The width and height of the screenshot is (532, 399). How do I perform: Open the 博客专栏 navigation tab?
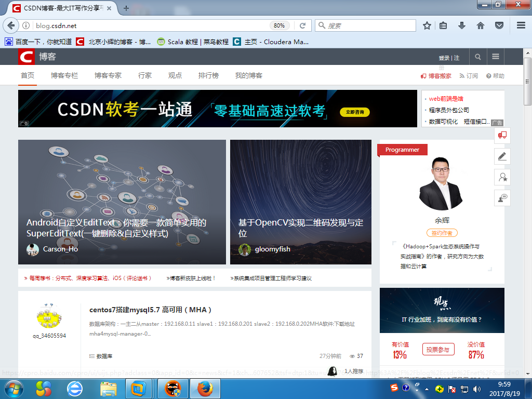tap(64, 75)
